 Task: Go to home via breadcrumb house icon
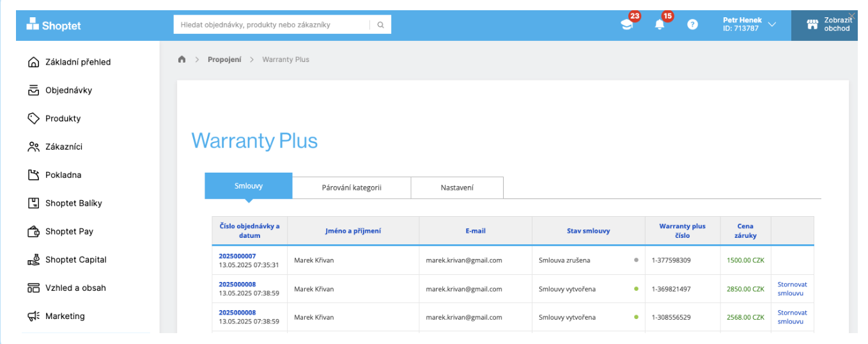pos(182,59)
